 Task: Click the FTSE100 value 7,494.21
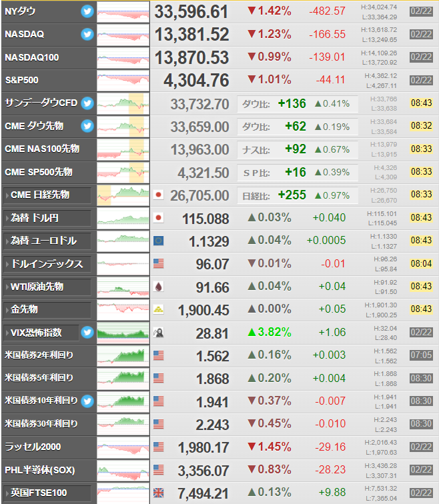pos(203,494)
